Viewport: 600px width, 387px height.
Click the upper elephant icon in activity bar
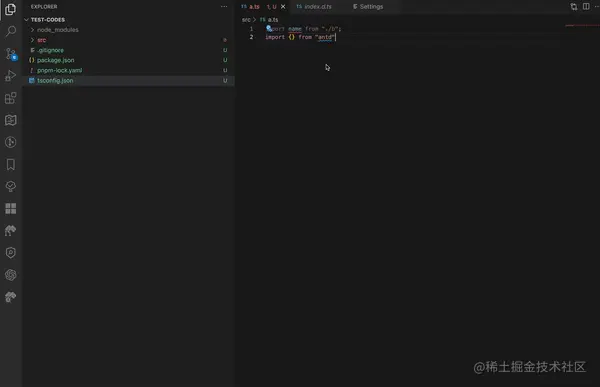(x=11, y=230)
